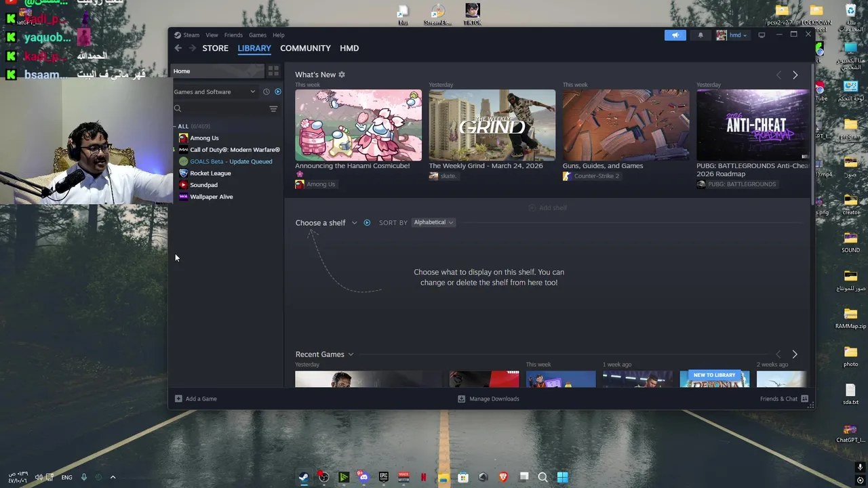Click the Rocket League icon in library list
Screen dimensions: 868x488
(183, 173)
